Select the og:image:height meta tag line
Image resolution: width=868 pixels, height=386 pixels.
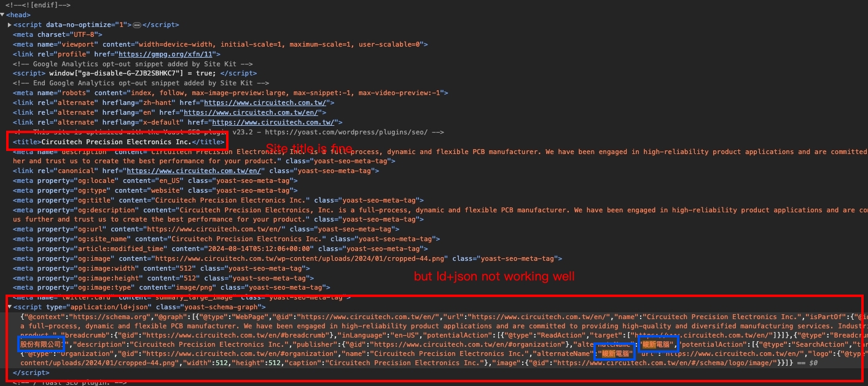click(x=163, y=279)
